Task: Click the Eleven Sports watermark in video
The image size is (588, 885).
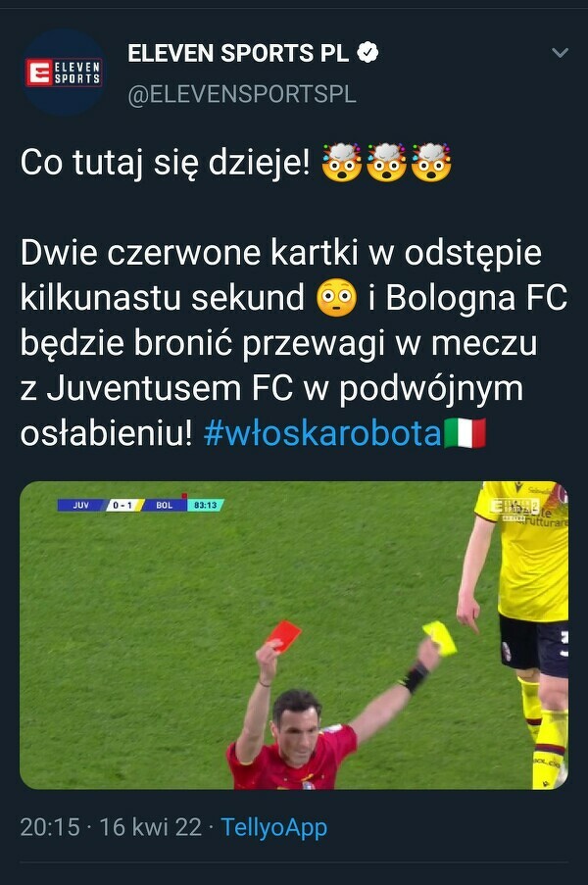Action: click(514, 507)
